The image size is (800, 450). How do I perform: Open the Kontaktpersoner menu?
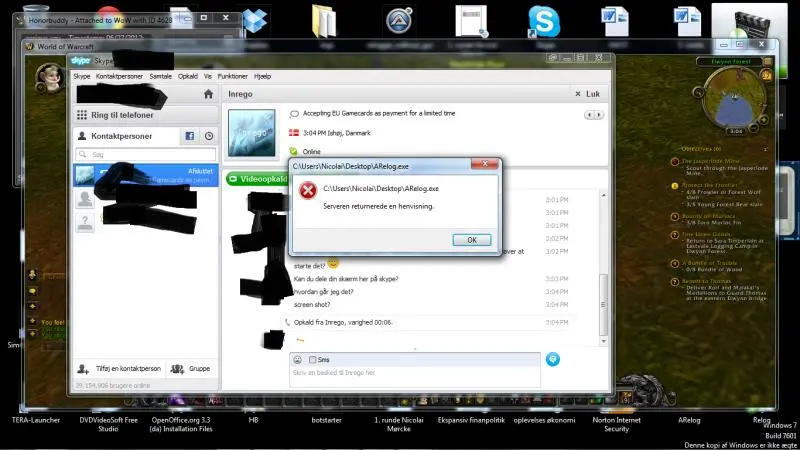[x=119, y=76]
